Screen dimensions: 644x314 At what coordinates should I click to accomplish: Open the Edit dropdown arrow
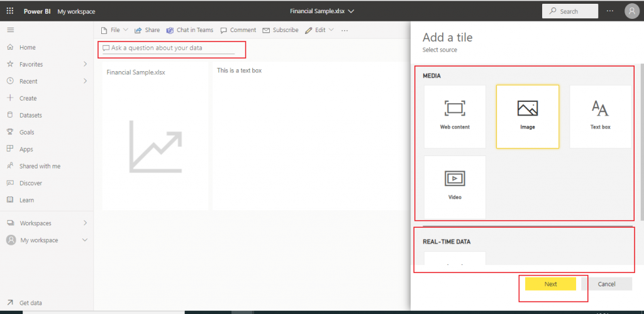331,30
